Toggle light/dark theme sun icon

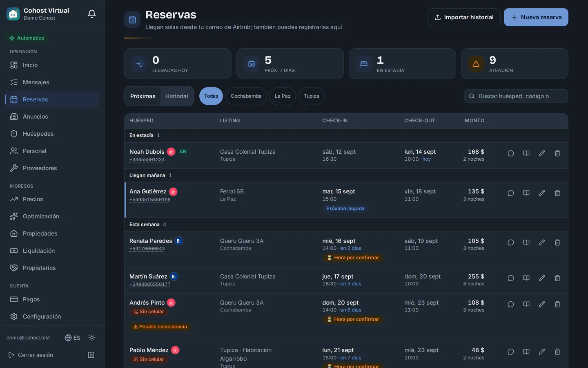coord(92,338)
